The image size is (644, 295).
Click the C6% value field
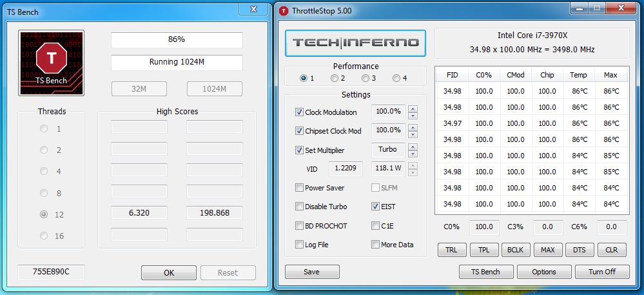(x=612, y=227)
